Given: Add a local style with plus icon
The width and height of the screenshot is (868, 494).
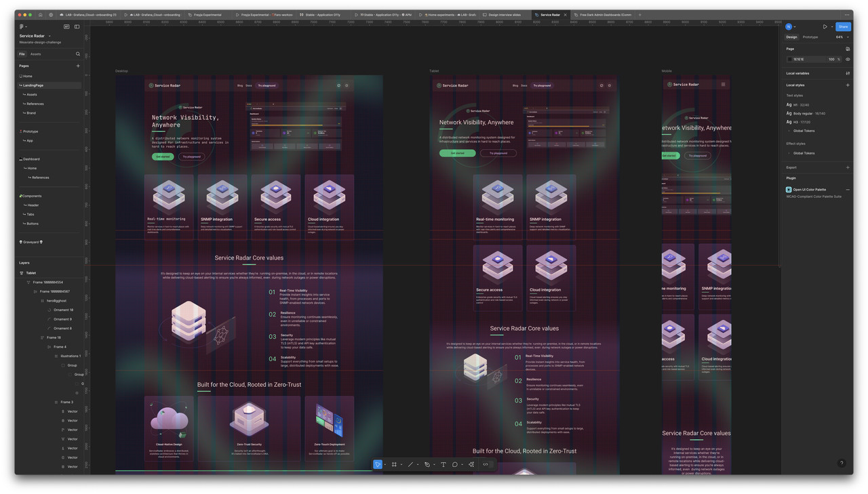Looking at the screenshot, I should (x=848, y=85).
